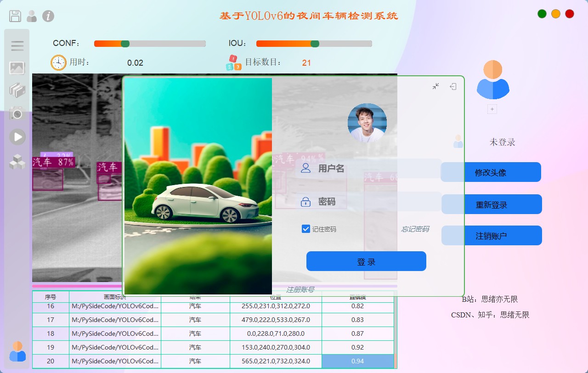This screenshot has height=373, width=588.
Task: Focus the 密码 input field
Action: point(368,202)
